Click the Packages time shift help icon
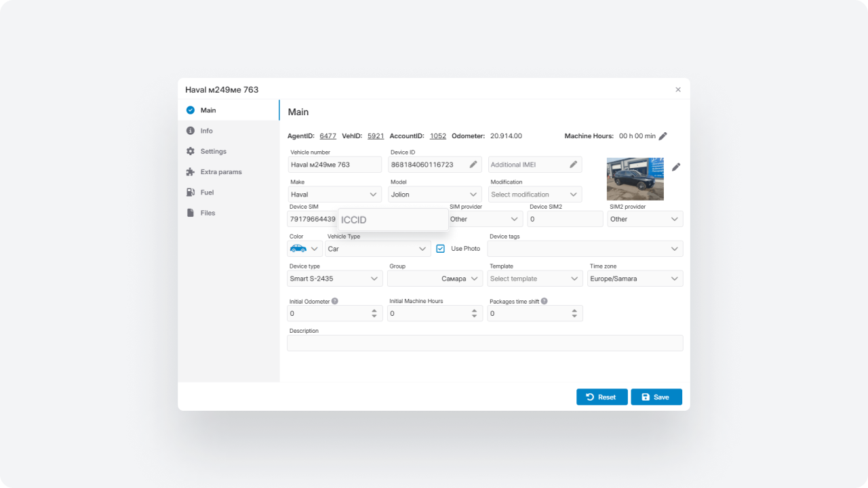Viewport: 868px width, 488px height. (x=545, y=301)
